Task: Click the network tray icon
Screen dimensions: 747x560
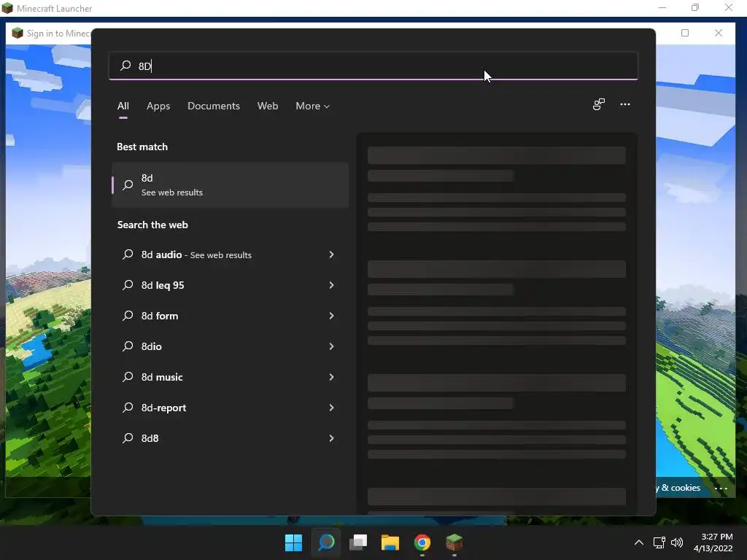Action: (659, 542)
